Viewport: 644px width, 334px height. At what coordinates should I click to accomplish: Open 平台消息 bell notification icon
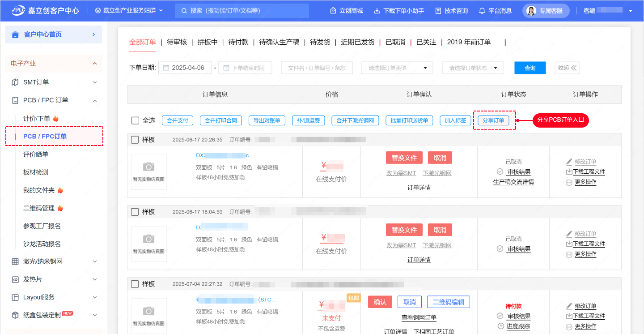(x=482, y=11)
